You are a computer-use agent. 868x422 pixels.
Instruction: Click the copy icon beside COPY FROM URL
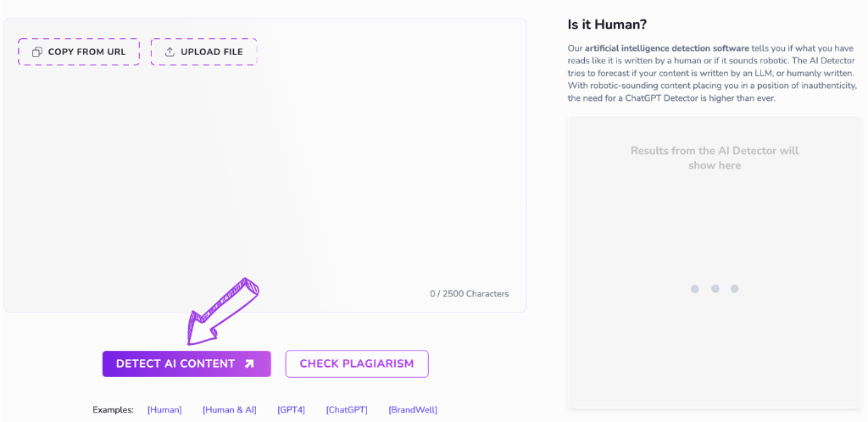coord(36,52)
